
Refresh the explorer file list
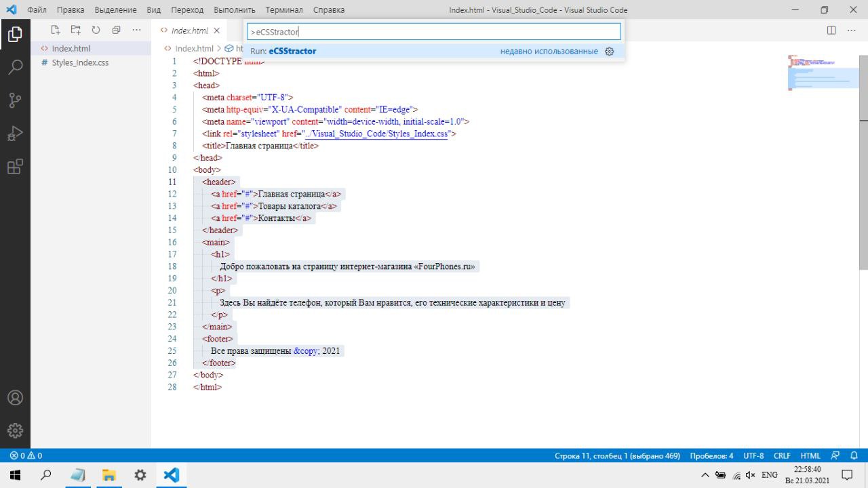[x=96, y=30]
